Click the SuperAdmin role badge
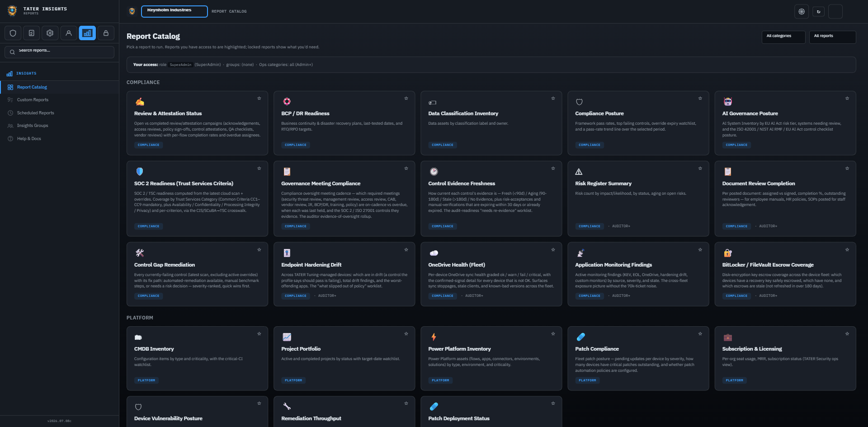This screenshot has width=868, height=427. pyautogui.click(x=180, y=65)
